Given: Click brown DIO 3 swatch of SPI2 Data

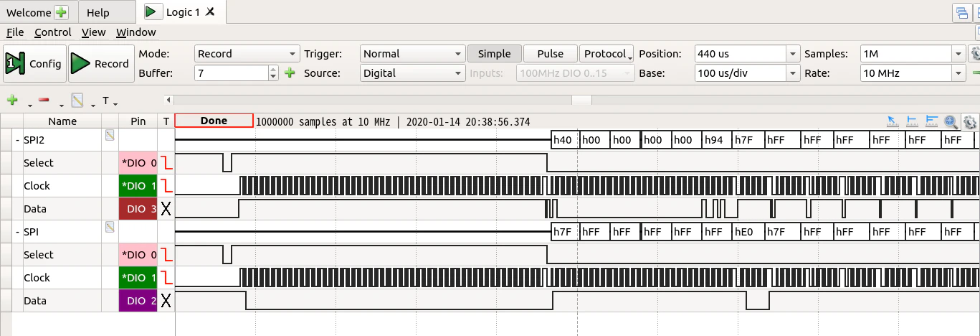Looking at the screenshot, I should point(138,209).
